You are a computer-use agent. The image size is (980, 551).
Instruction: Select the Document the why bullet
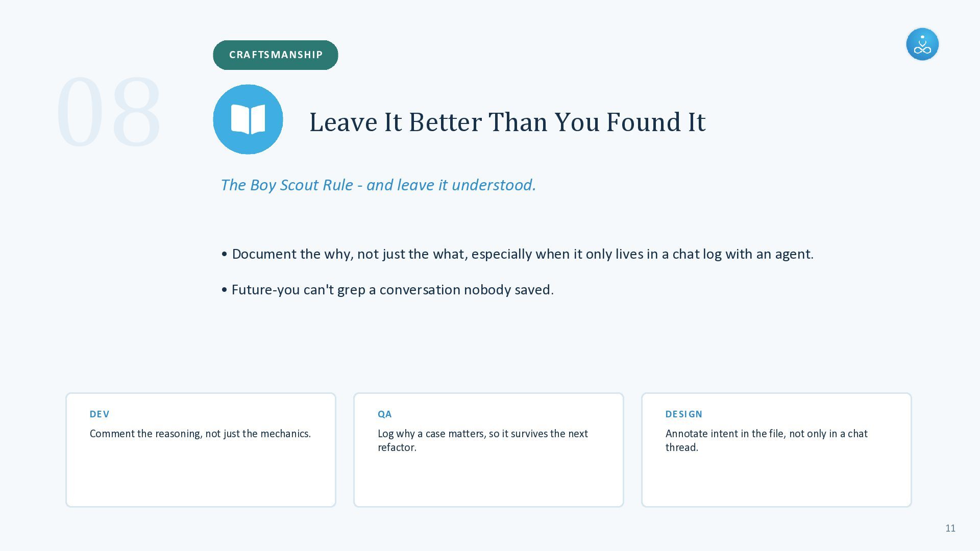click(x=518, y=254)
